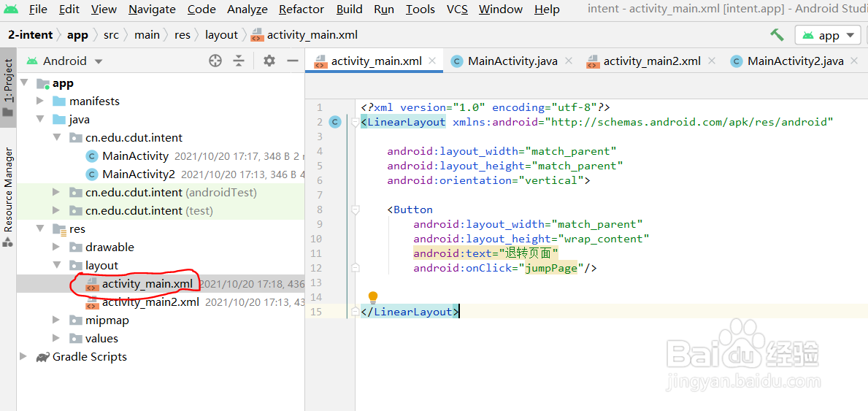
Task: Expand the cn.edu.cdut.intent (androidTest) package
Action: point(56,193)
